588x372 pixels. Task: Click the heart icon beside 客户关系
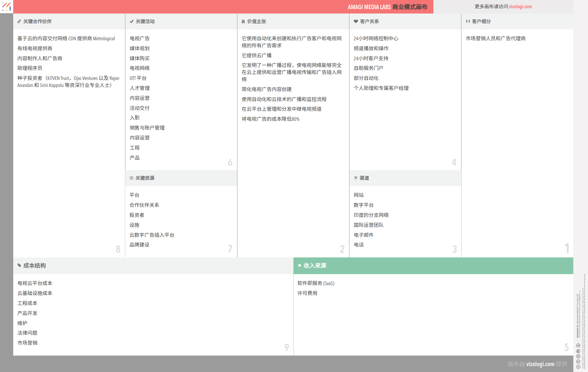click(x=356, y=21)
